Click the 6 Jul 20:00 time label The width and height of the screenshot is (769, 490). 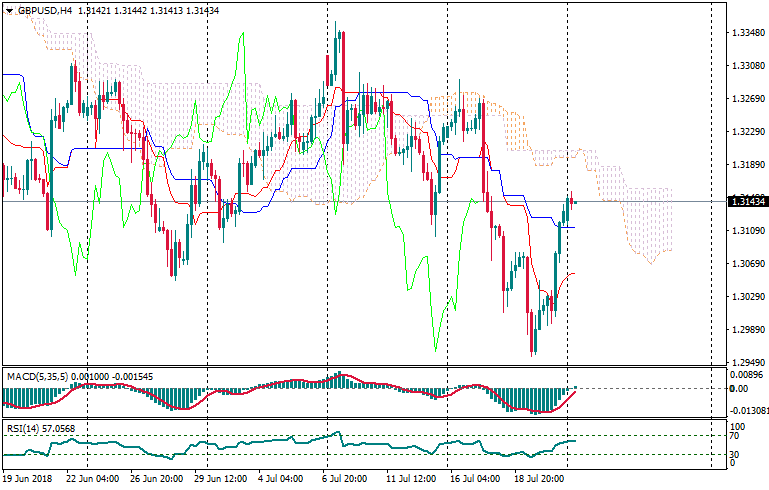(x=343, y=479)
